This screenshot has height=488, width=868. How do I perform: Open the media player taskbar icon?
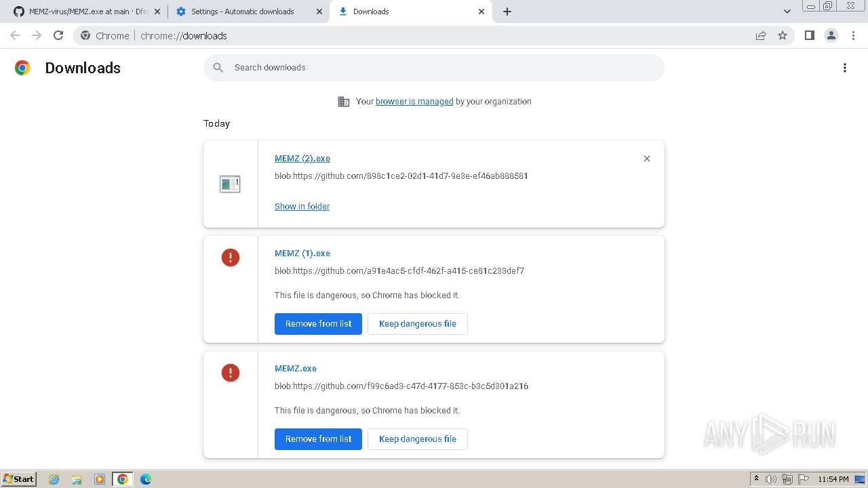coord(100,479)
